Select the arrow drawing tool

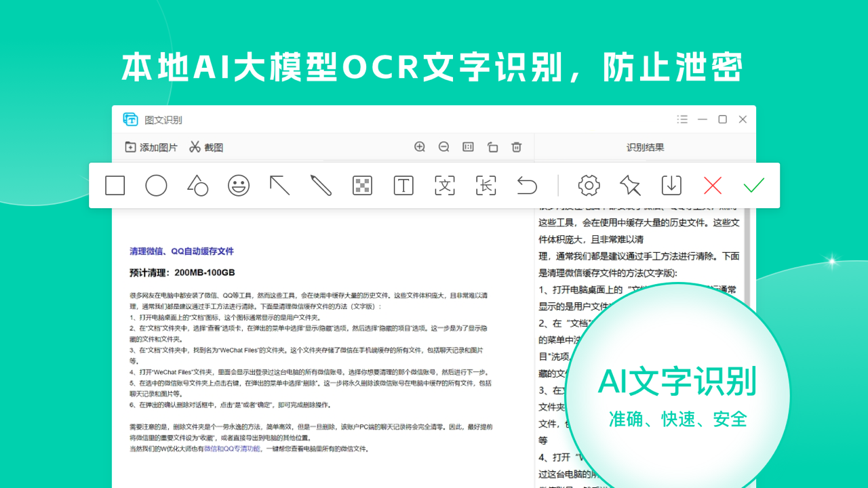click(279, 185)
